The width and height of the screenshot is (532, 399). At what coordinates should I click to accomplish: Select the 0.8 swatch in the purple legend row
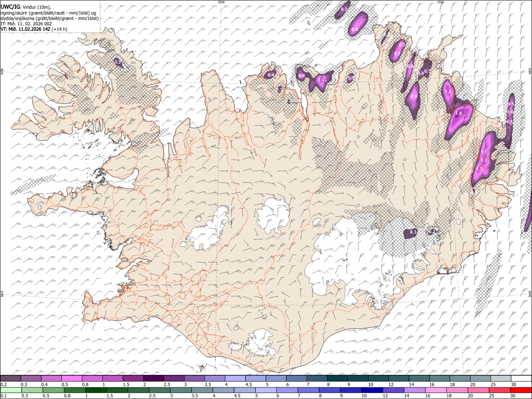point(92,378)
